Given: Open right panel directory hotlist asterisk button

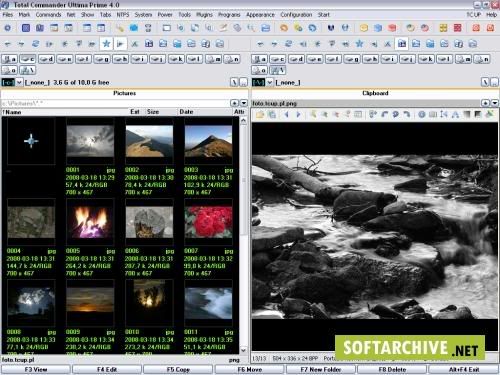Looking at the screenshot, I should tap(485, 103).
